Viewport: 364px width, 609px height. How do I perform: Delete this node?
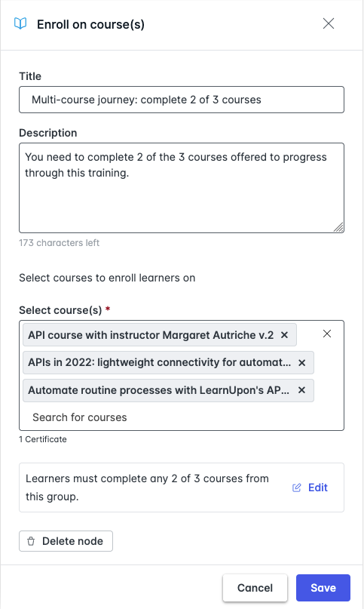[x=66, y=541]
